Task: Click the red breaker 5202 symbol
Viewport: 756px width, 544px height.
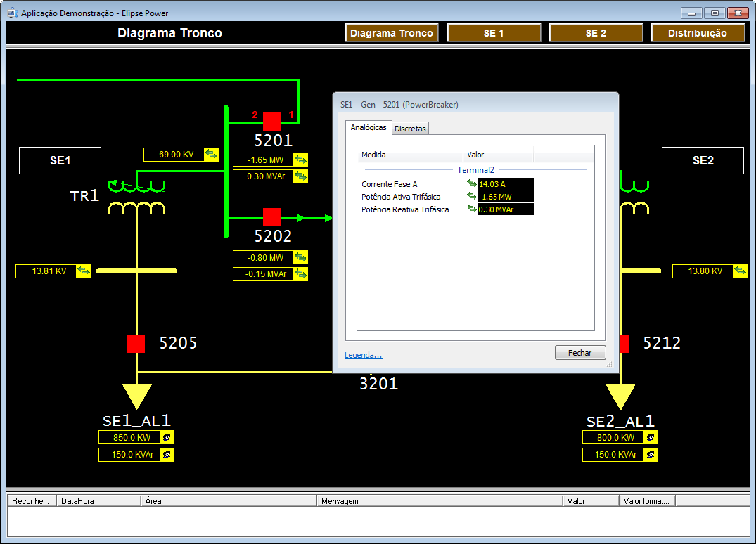Action: pos(272,217)
